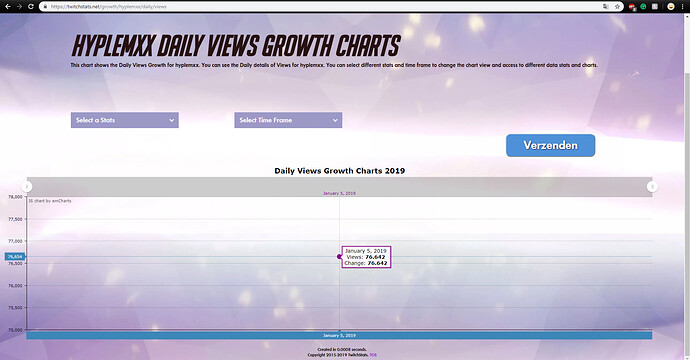The image size is (690, 360).
Task: Click the red extension icon in toolbar
Action: pyautogui.click(x=632, y=7)
